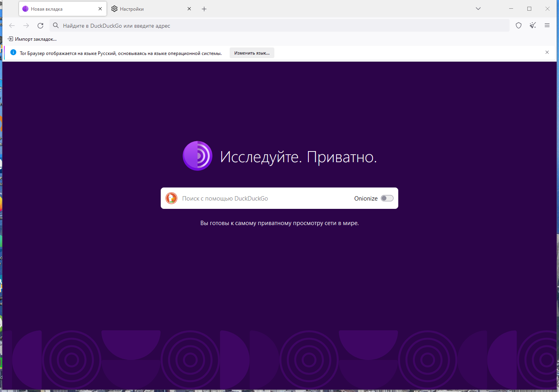The height and width of the screenshot is (392, 559).
Task: Switch to the Настройки tab
Action: (152, 9)
